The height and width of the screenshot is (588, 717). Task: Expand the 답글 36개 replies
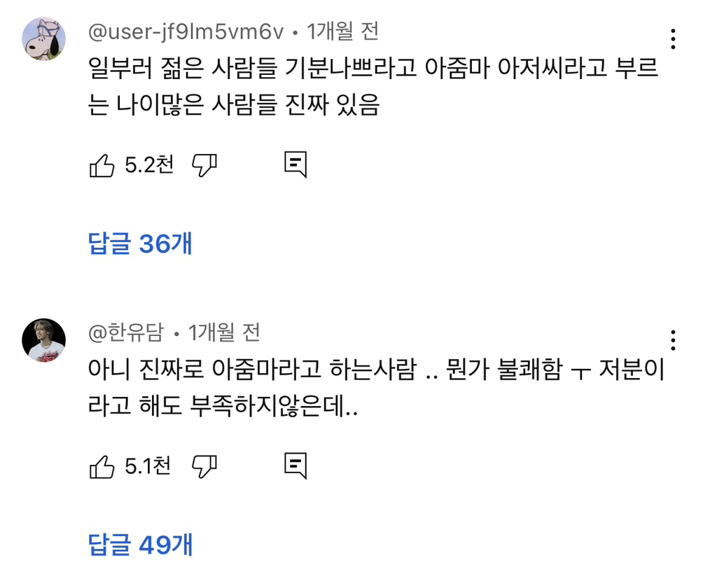coord(140,243)
